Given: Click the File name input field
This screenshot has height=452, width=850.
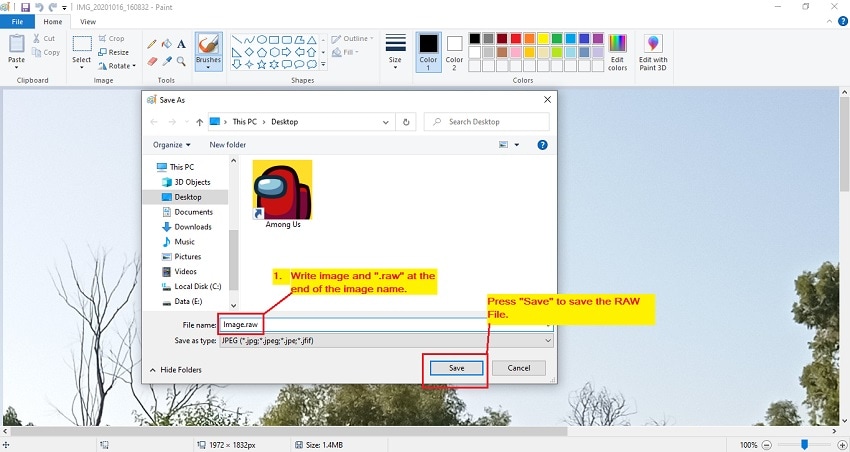Looking at the screenshot, I should point(385,325).
